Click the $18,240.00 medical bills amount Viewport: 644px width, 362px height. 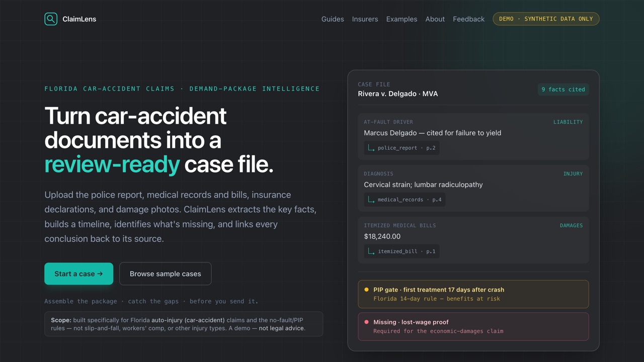(382, 236)
